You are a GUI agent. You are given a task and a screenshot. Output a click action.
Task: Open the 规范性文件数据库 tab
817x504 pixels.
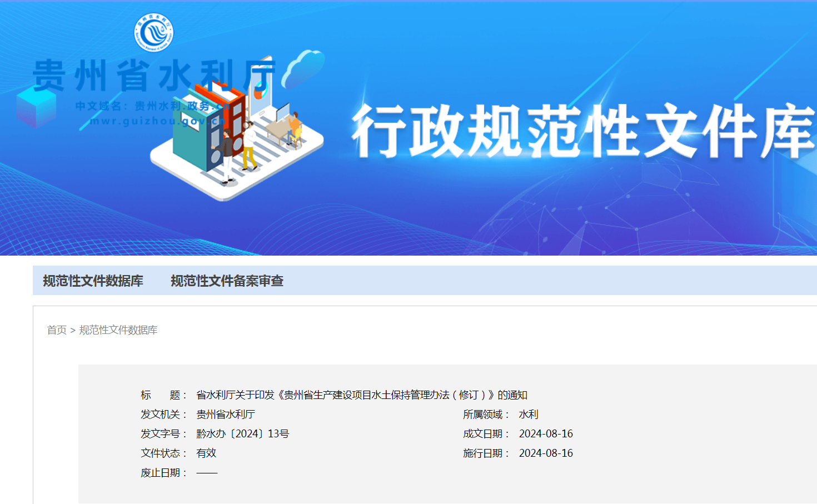[93, 281]
